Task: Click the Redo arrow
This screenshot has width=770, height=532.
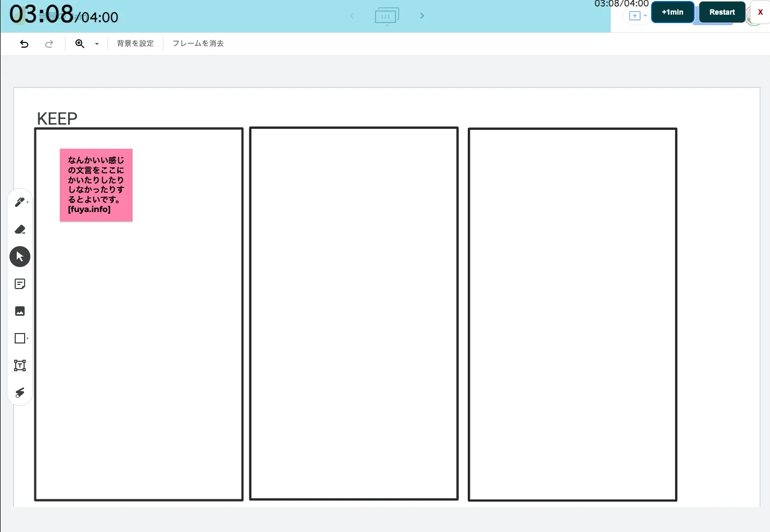Action: point(49,43)
